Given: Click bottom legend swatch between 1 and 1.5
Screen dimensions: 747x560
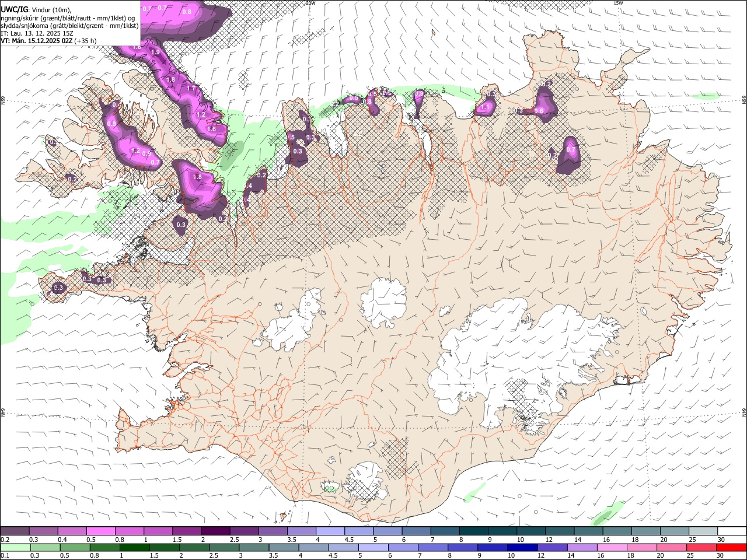Looking at the screenshot, I should pos(134,547).
